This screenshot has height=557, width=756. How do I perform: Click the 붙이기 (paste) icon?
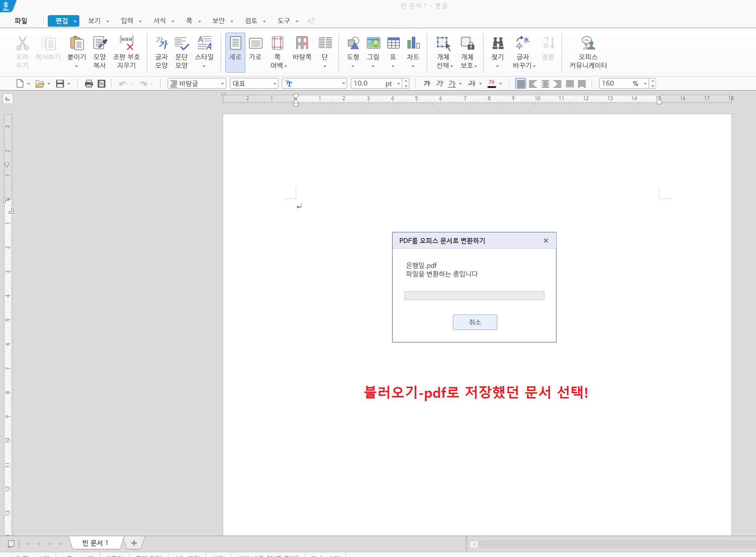pos(77,44)
